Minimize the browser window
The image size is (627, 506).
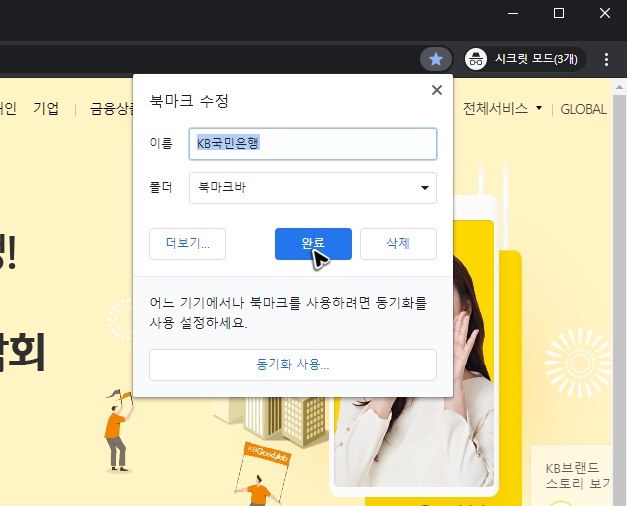pyautogui.click(x=513, y=13)
